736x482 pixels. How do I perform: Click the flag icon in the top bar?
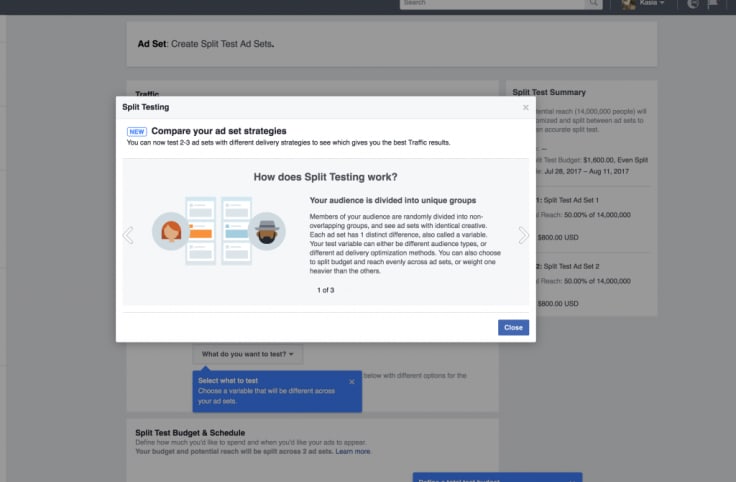713,4
